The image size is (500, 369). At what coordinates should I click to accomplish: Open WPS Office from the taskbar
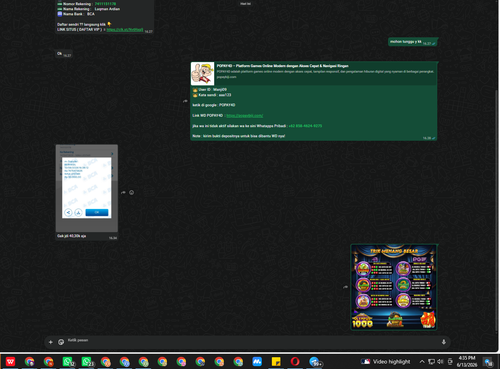[10, 361]
